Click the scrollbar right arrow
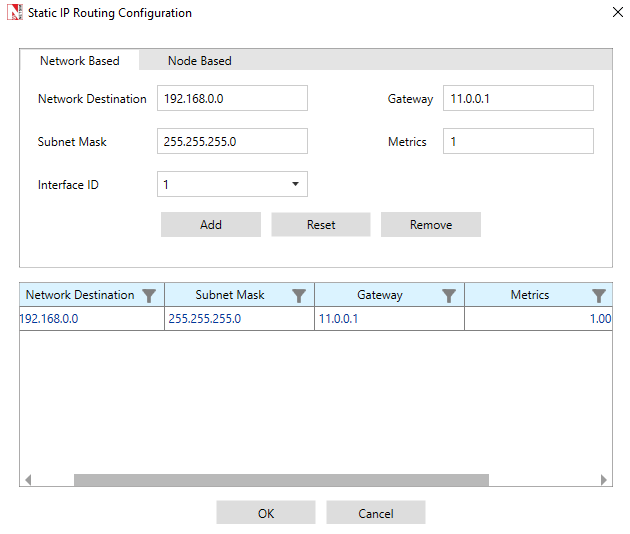This screenshot has height=534, width=630. coord(604,480)
